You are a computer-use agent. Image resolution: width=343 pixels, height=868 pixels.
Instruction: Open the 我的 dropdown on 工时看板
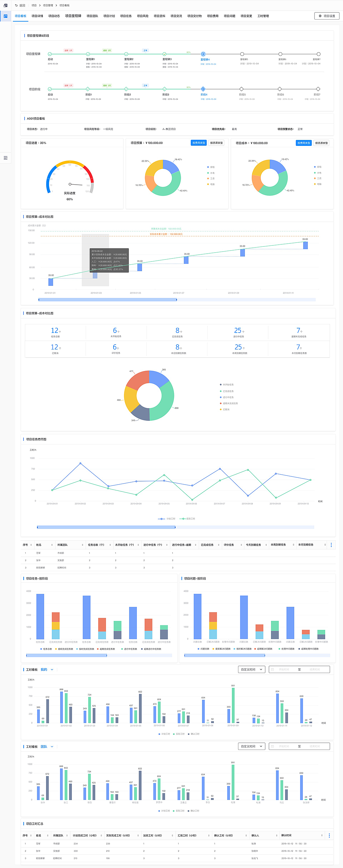[x=47, y=670]
